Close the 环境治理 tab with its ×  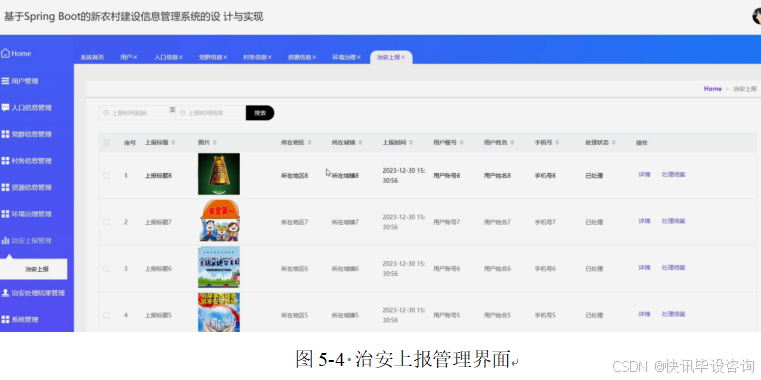359,57
